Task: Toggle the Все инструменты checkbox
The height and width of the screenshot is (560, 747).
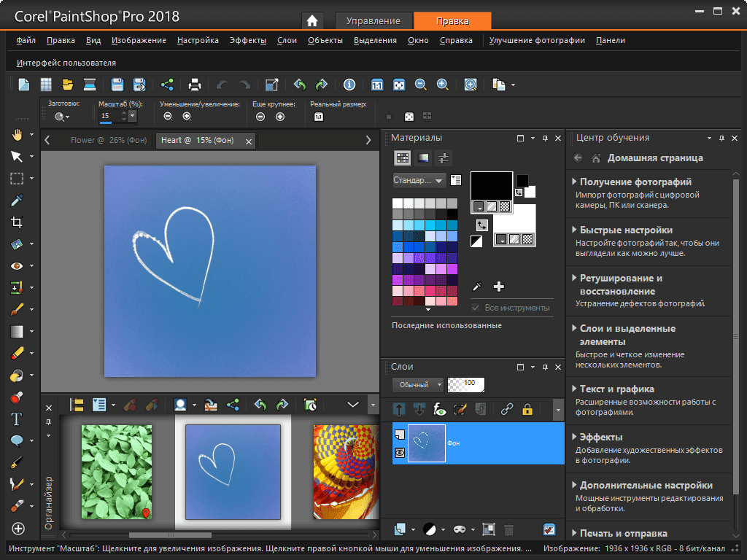Action: [476, 308]
